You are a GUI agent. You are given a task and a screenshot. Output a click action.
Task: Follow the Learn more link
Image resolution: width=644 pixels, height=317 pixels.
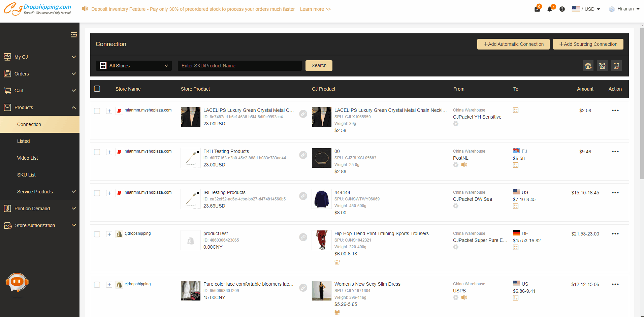tap(315, 9)
